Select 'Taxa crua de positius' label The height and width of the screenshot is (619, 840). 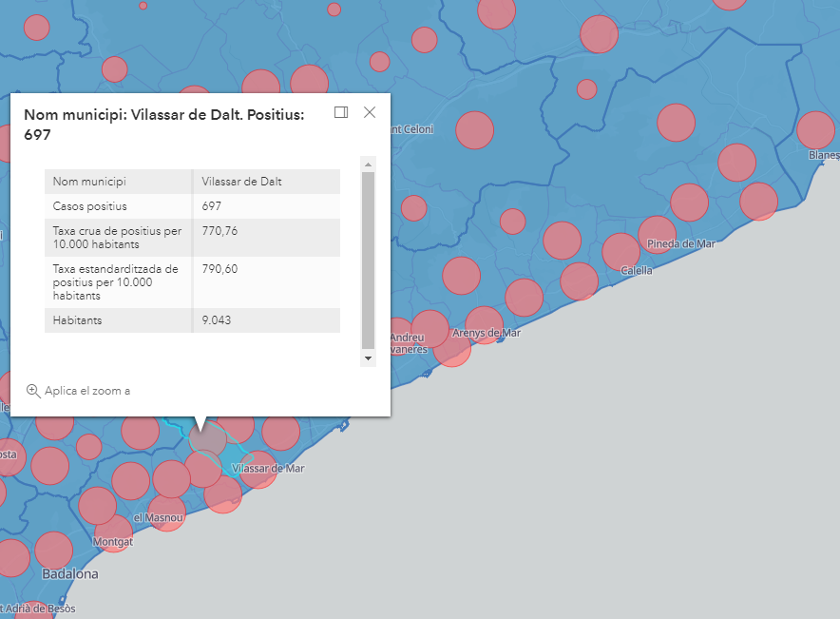point(117,238)
